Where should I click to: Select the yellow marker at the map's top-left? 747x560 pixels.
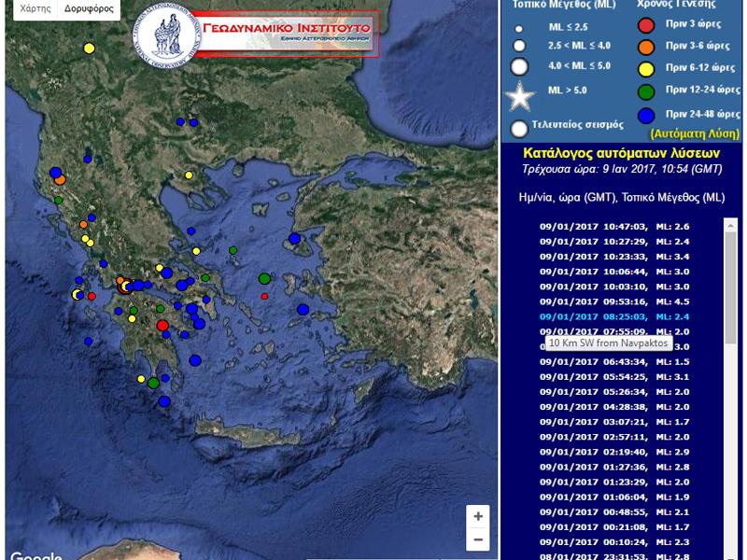pos(90,48)
